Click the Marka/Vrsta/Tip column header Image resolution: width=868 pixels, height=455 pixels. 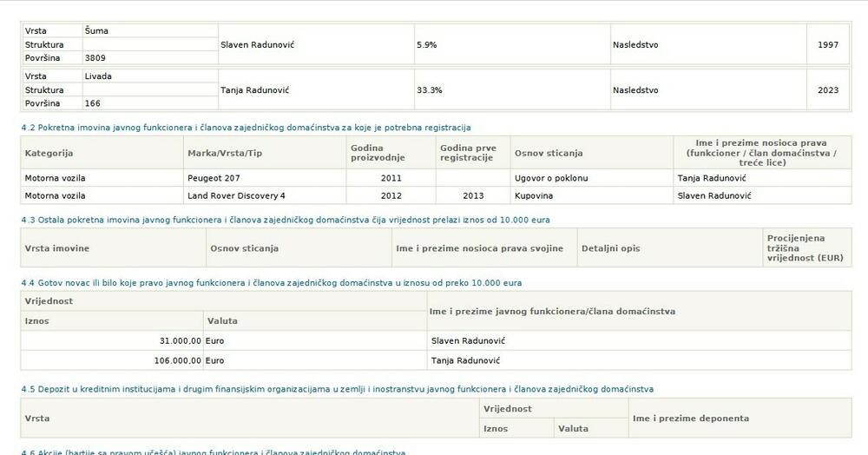tap(224, 153)
